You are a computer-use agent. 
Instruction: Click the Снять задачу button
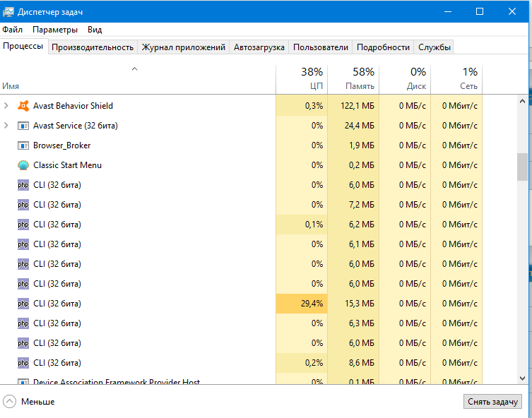coord(494,402)
